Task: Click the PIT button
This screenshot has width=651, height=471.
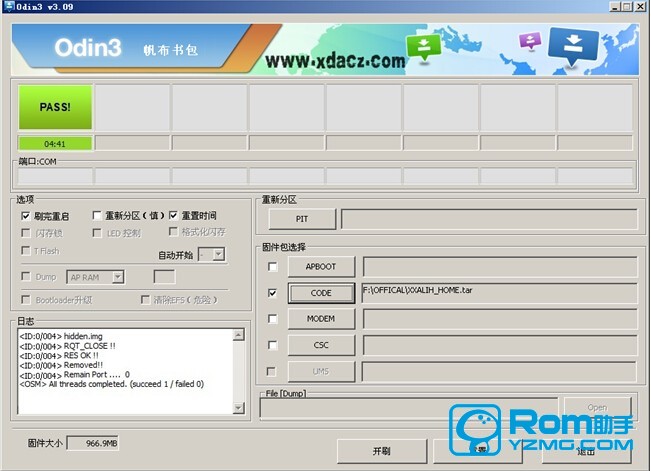Action: click(x=302, y=219)
